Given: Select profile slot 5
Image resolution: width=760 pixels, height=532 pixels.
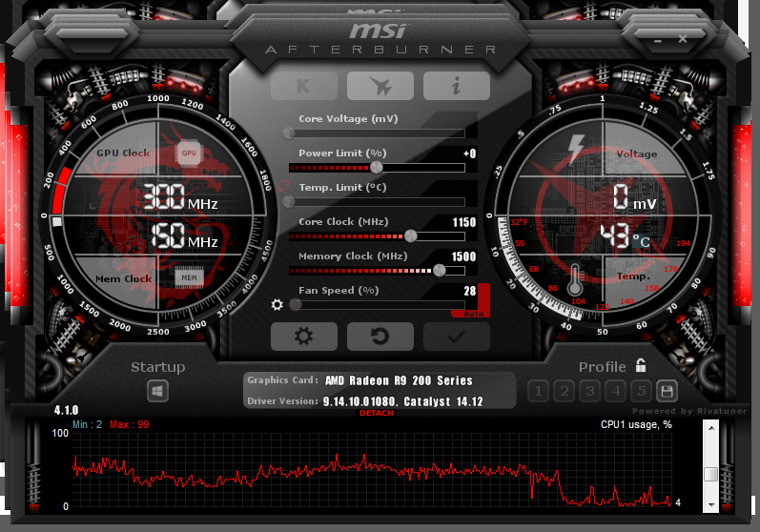Looking at the screenshot, I should click(641, 391).
